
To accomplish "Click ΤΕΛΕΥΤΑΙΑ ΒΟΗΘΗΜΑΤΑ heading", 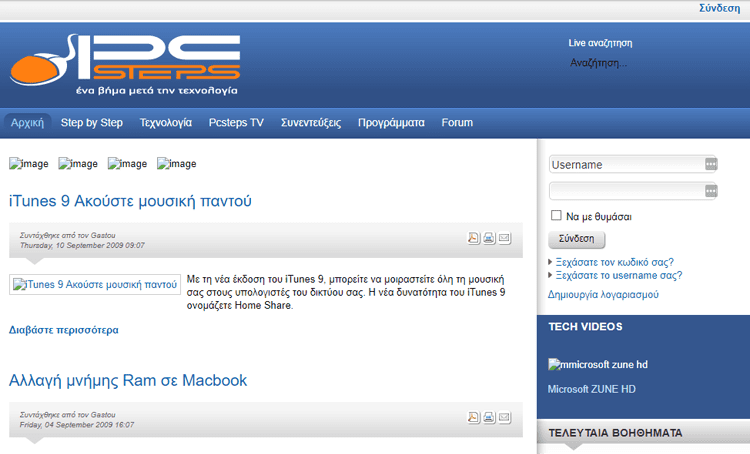I will tap(615, 433).
